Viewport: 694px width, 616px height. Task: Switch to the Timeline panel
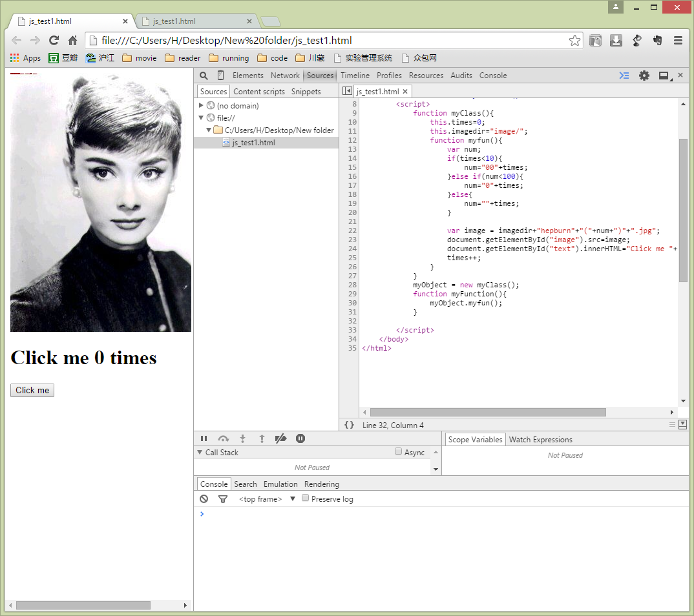tap(355, 76)
